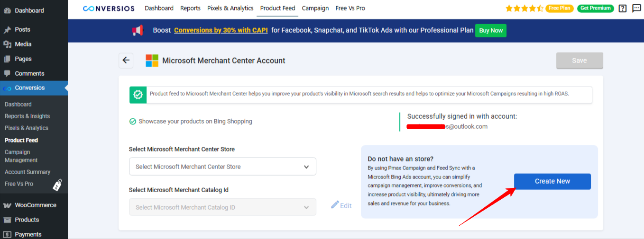Click the price tag icon beside Free Vs Pro
The height and width of the screenshot is (239, 644).
click(57, 185)
